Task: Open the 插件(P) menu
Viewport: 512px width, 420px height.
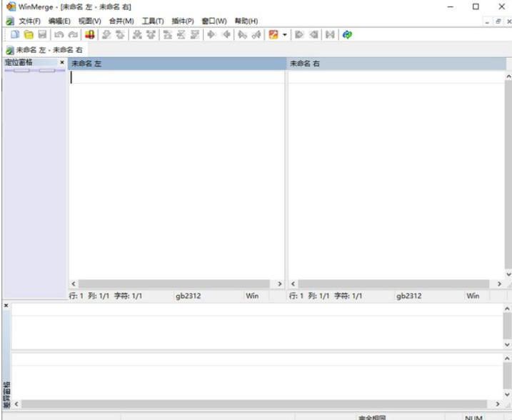Action: click(183, 21)
